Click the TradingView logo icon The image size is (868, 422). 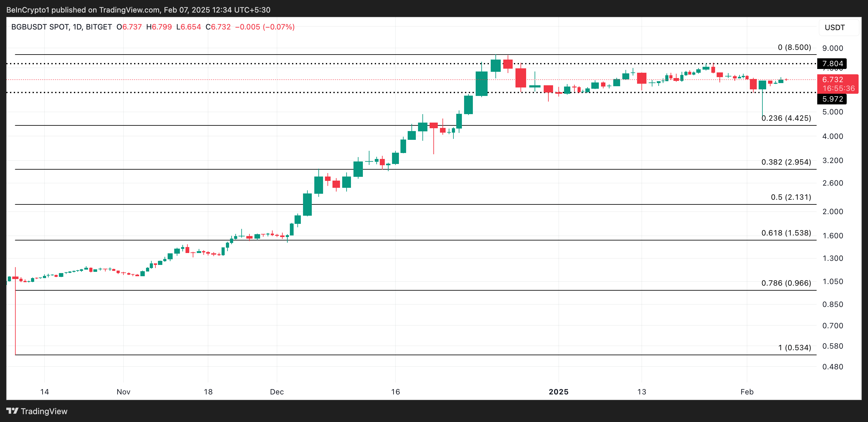tap(12, 411)
